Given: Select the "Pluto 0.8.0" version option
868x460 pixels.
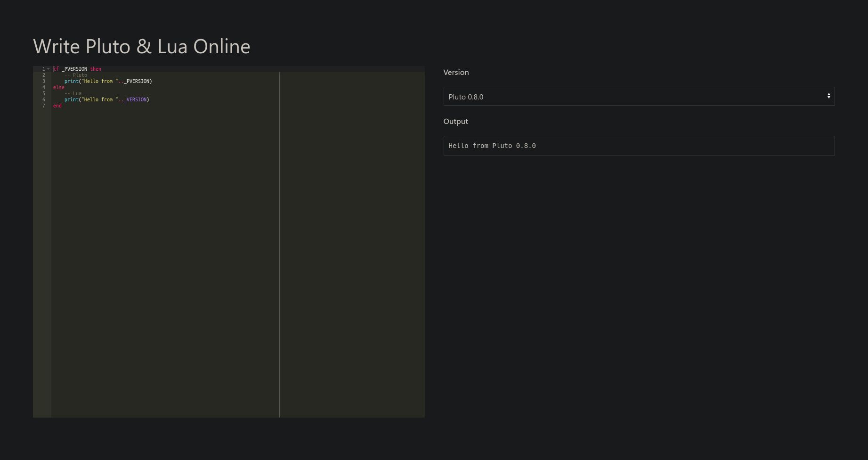Looking at the screenshot, I should pos(466,97).
